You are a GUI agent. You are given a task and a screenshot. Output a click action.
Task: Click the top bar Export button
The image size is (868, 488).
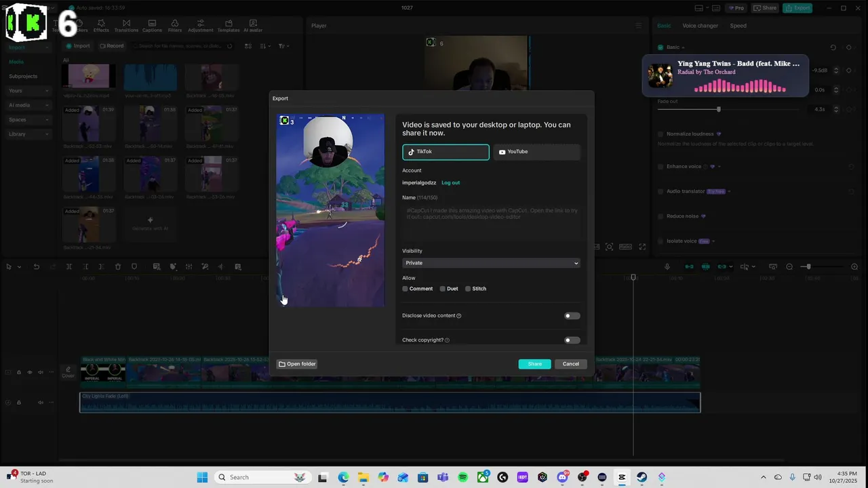[797, 8]
